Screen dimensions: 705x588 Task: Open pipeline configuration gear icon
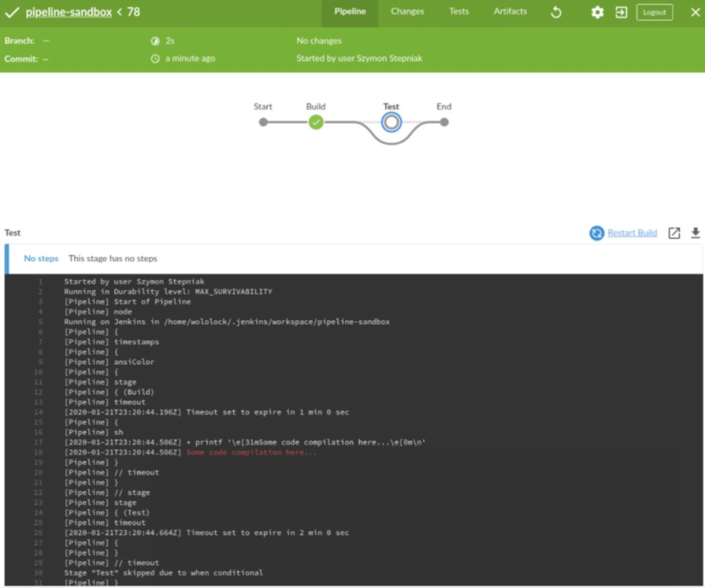pos(597,12)
